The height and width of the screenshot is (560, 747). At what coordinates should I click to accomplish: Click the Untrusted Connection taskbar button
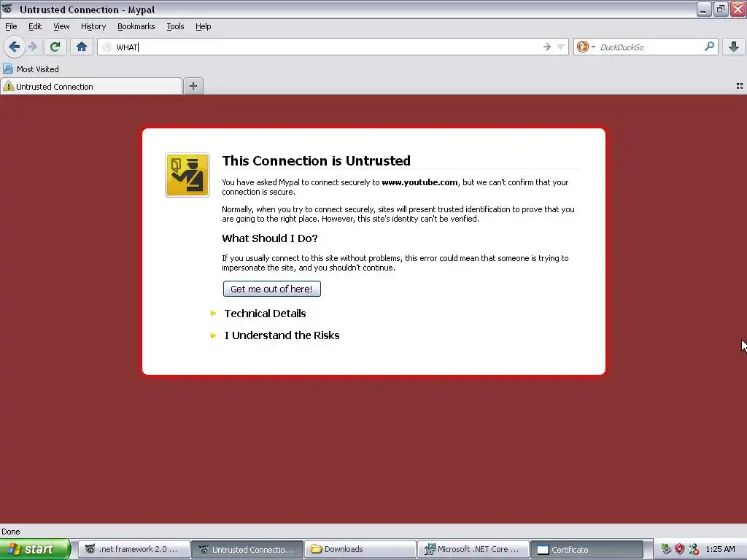coord(247,549)
